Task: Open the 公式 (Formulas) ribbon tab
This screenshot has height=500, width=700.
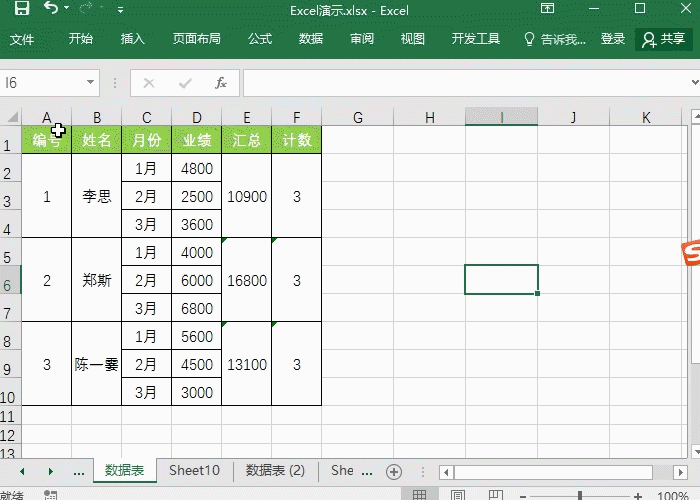Action: [260, 39]
